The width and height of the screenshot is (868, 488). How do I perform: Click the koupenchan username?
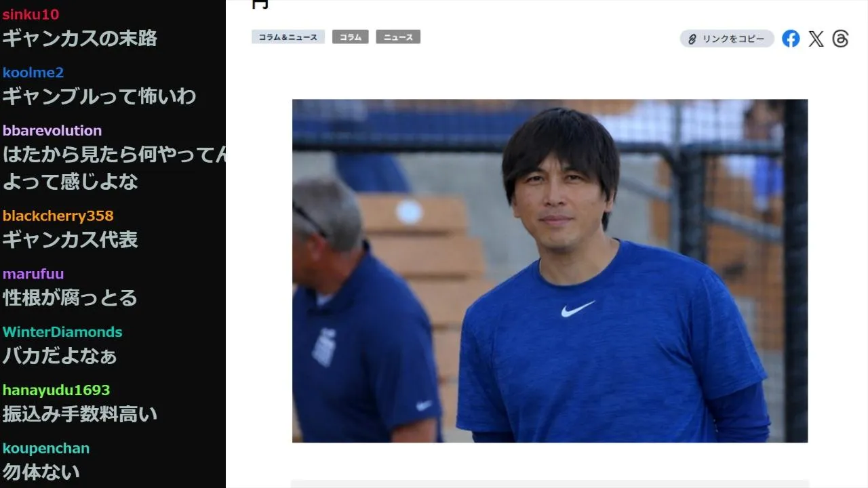46,448
